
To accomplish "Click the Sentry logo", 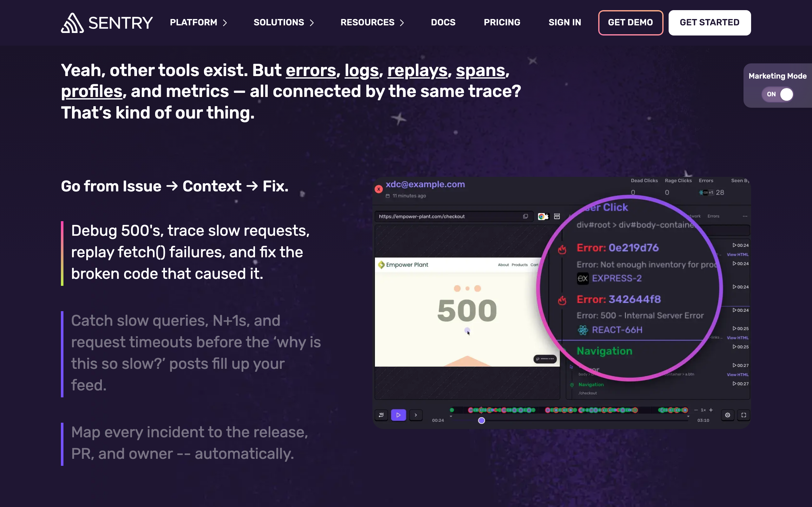I will click(107, 23).
